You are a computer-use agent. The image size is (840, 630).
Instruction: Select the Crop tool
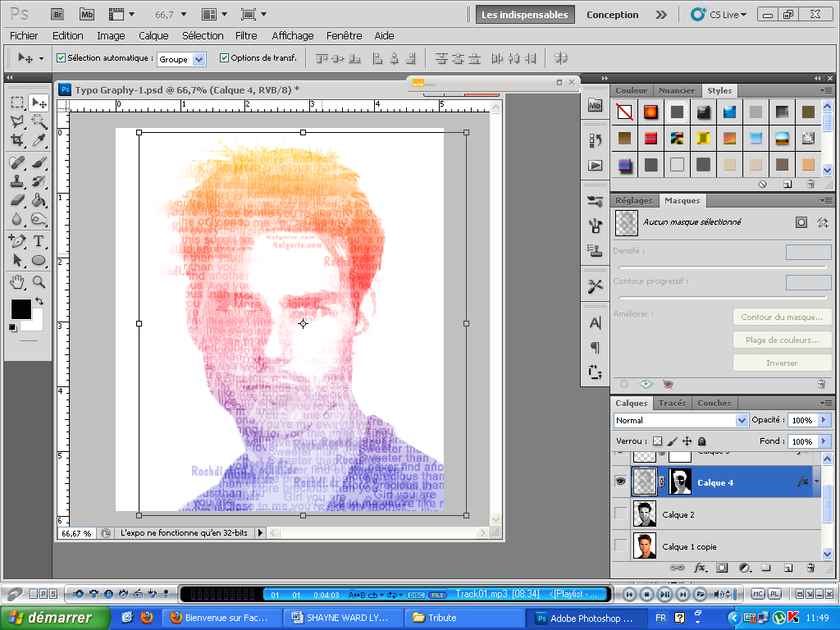coord(17,141)
